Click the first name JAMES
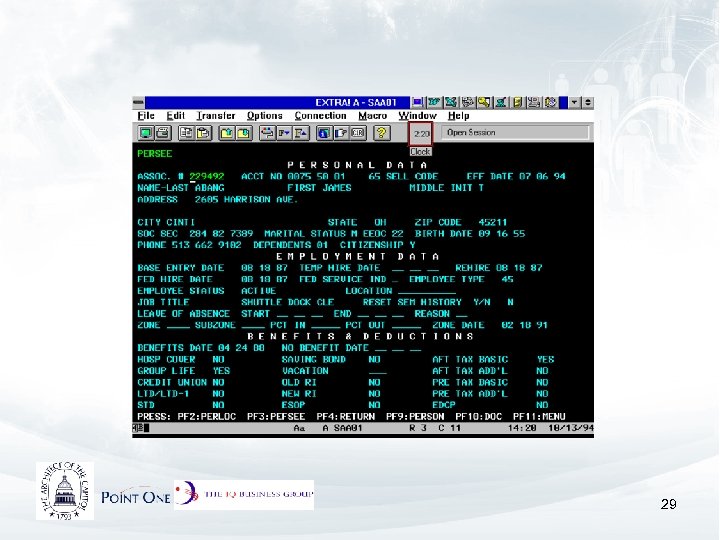 337,188
